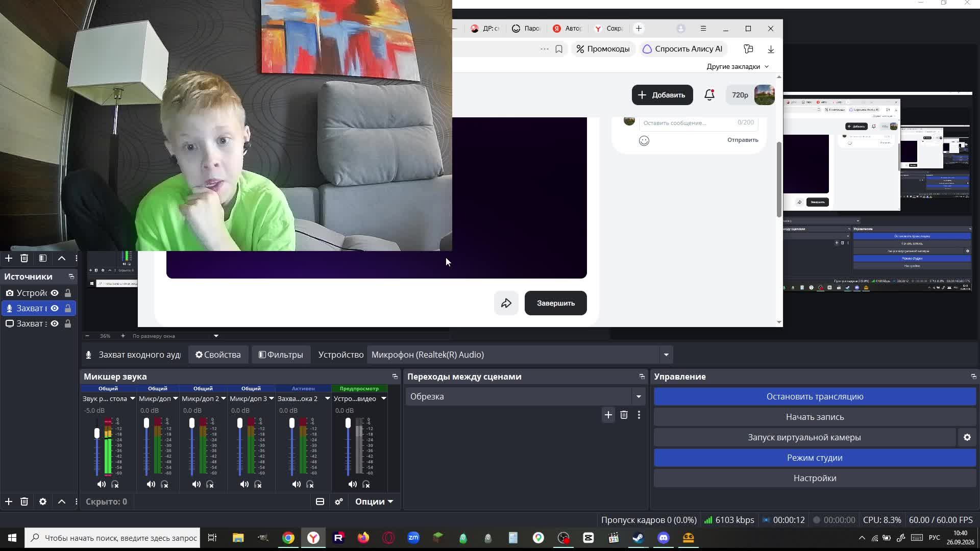Toggle visibility of selected audio capture source
980x551 pixels.
[x=55, y=308]
